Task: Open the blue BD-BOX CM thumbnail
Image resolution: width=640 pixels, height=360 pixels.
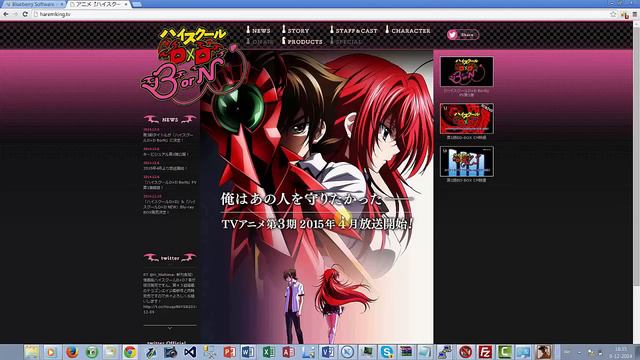Action: coord(467,162)
